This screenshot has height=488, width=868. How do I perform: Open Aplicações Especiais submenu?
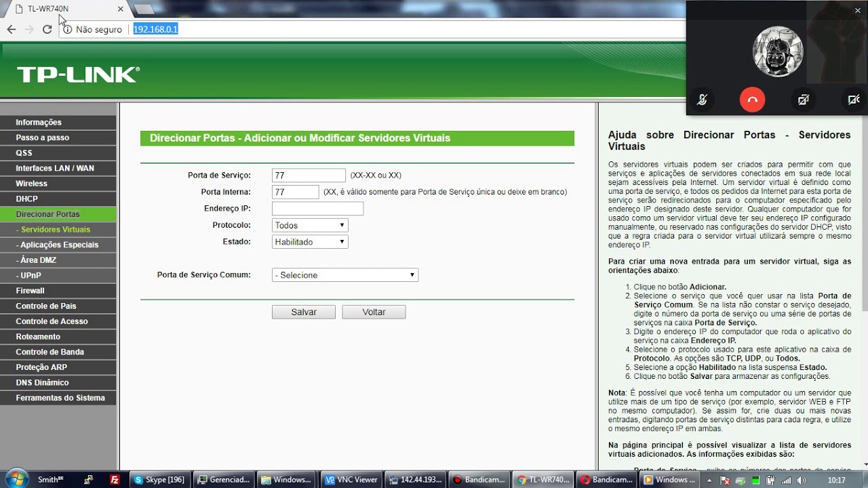[x=58, y=245]
